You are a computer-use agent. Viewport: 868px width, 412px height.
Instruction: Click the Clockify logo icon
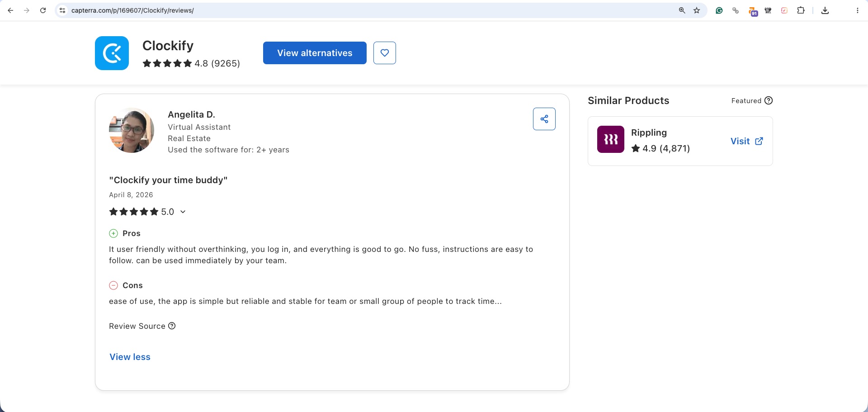tap(112, 53)
